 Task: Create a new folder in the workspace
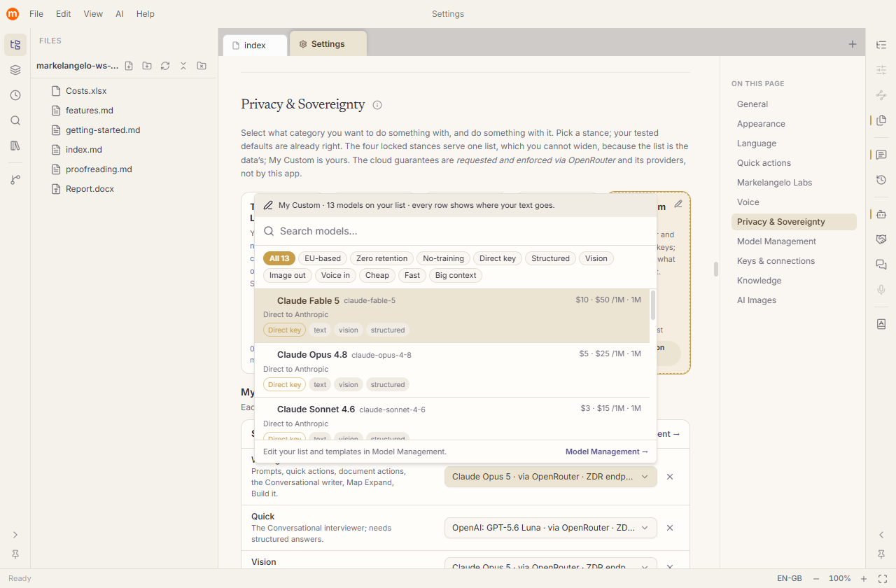click(x=147, y=66)
